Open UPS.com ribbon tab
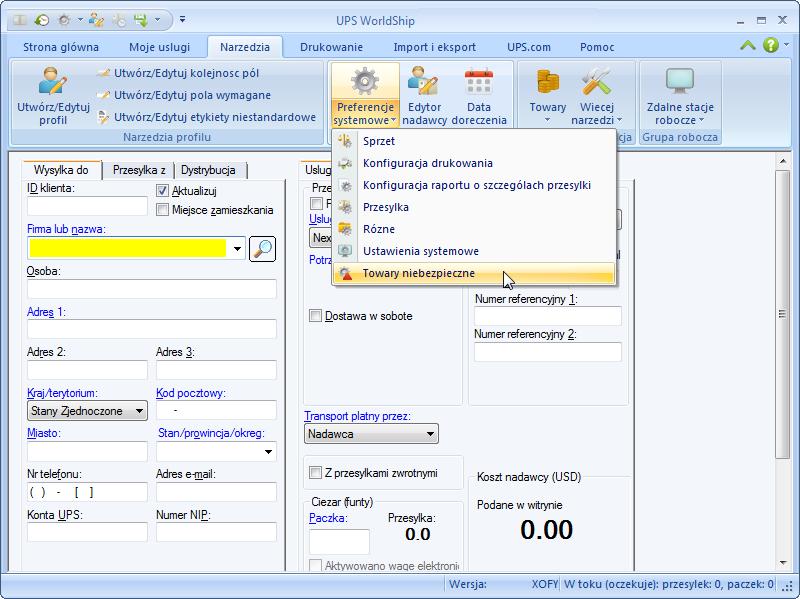The width and height of the screenshot is (800, 599). point(529,47)
